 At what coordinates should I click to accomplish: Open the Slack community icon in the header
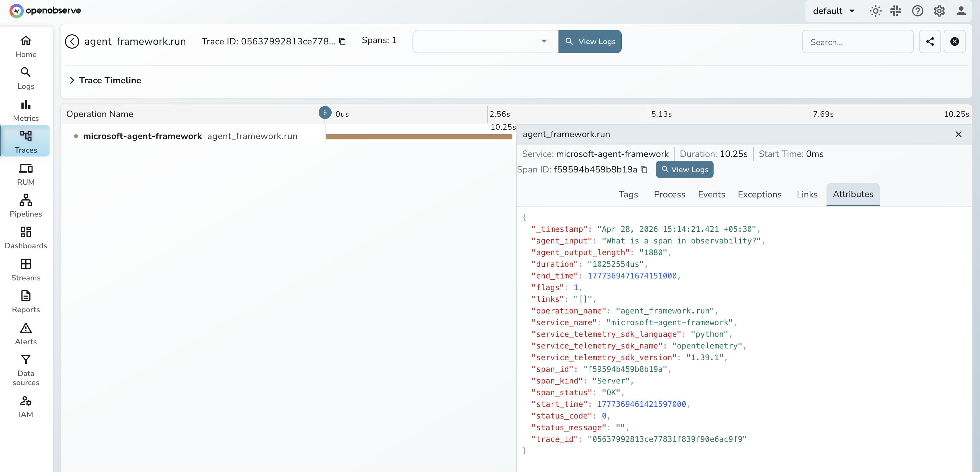(896, 11)
